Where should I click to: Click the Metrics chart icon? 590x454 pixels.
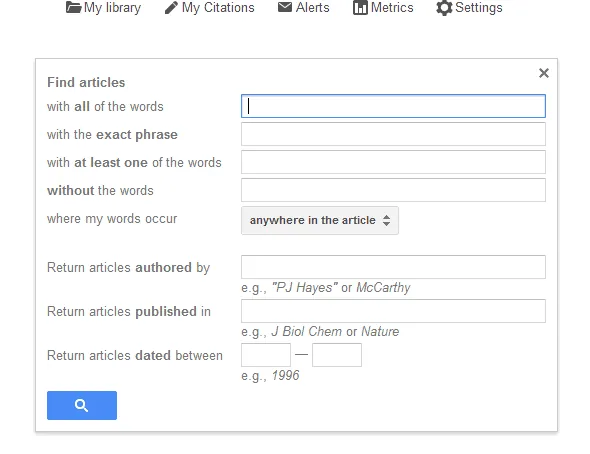(x=360, y=8)
